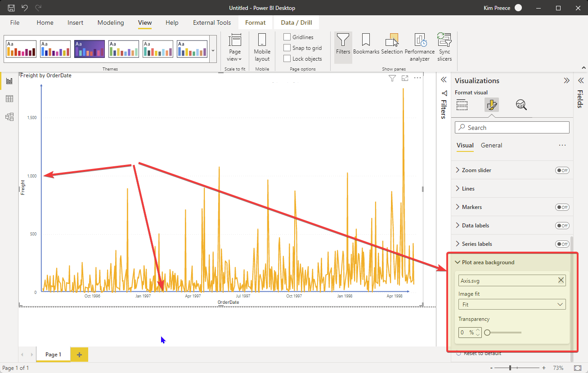Open the Selection pane
The width and height of the screenshot is (588, 373).
pyautogui.click(x=392, y=44)
